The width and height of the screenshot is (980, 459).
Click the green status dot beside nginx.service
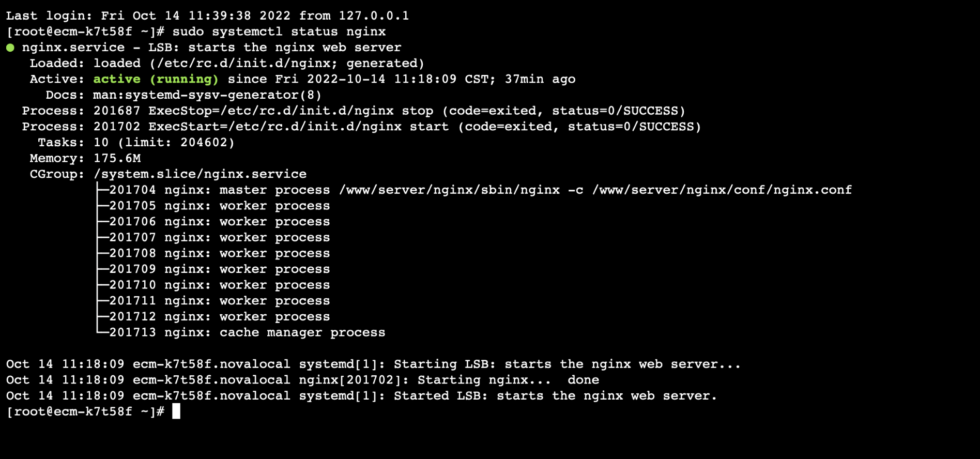pyautogui.click(x=10, y=48)
